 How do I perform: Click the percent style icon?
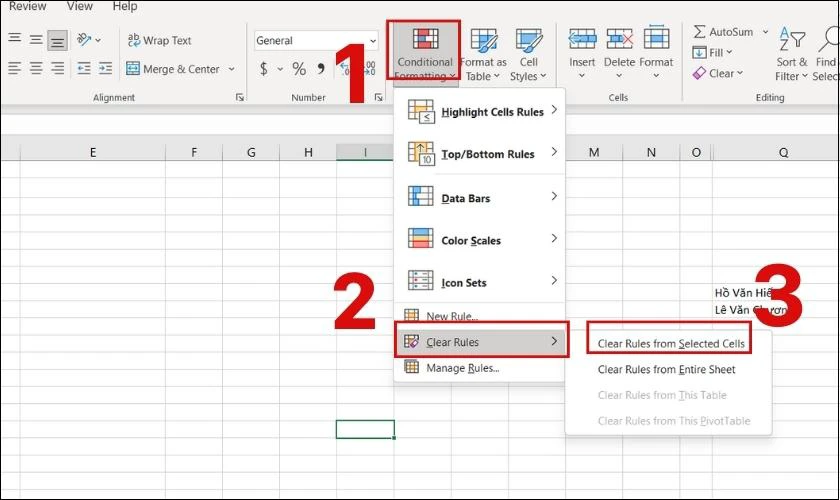tap(299, 69)
